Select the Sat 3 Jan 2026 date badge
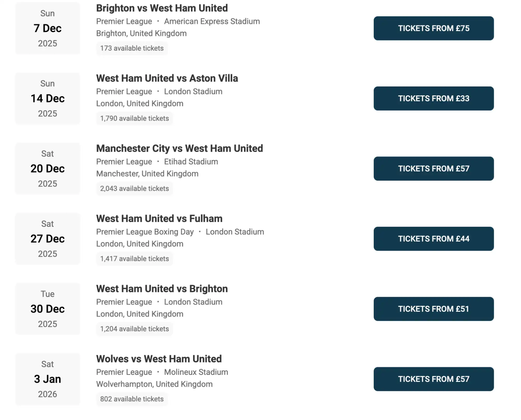The width and height of the screenshot is (521, 420). [x=48, y=379]
